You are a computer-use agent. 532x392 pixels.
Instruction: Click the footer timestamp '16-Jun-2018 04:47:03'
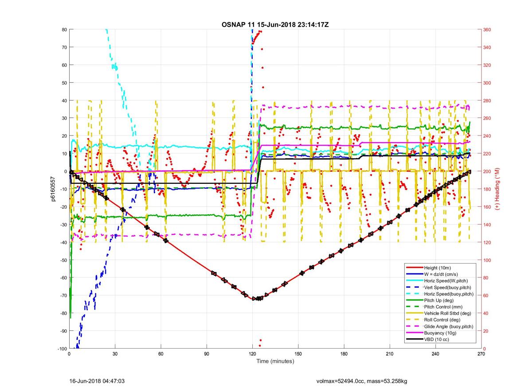97,380
